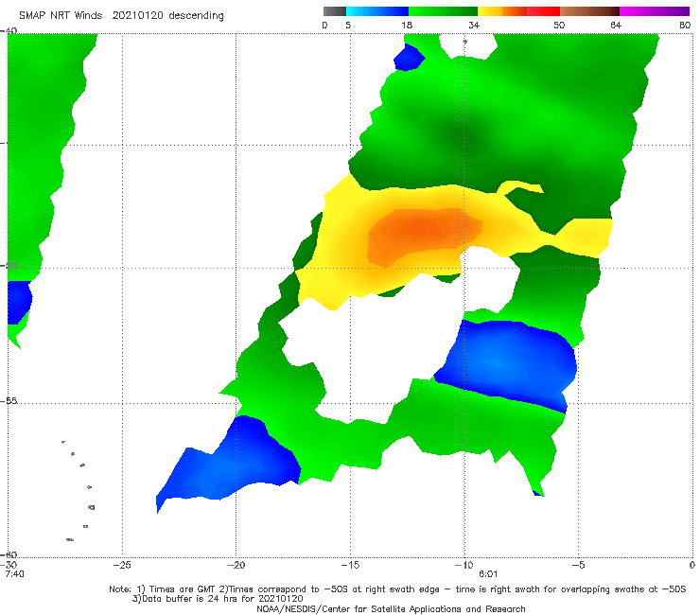The image size is (700, 615).
Task: Click the colorbar label "64"
Action: (616, 25)
